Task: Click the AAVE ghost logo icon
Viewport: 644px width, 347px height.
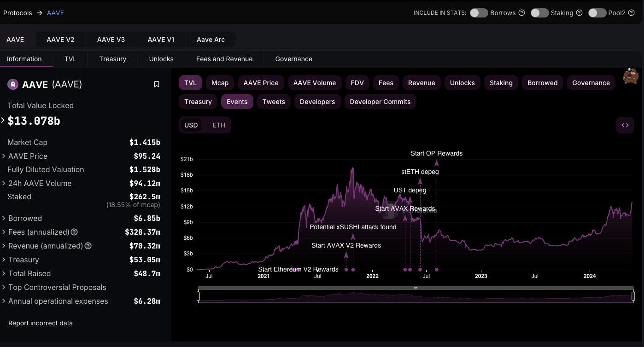Action: (12, 84)
